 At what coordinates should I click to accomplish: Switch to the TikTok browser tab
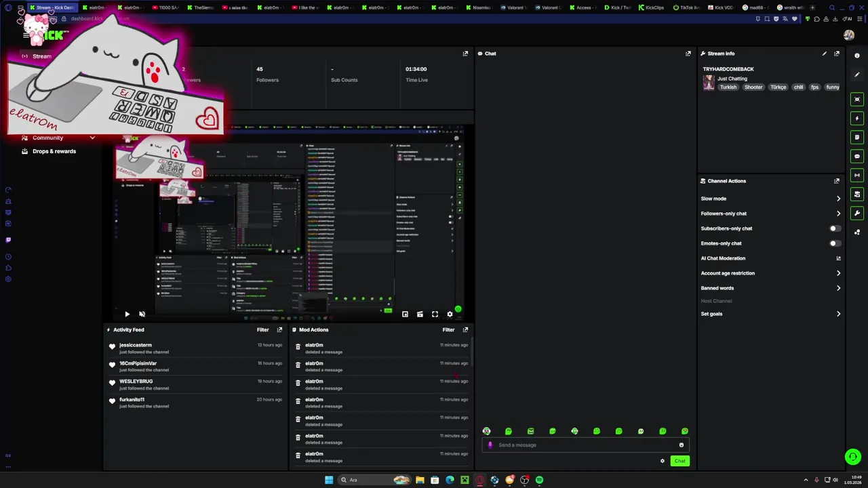[686, 7]
